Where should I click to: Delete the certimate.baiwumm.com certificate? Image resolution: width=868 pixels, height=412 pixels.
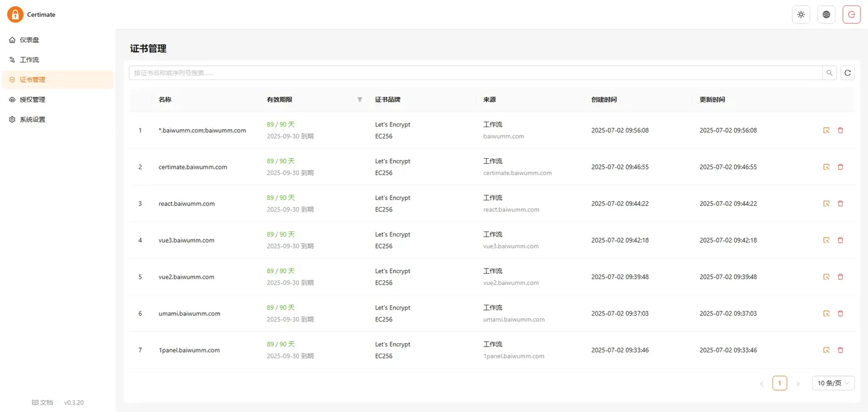pyautogui.click(x=841, y=167)
